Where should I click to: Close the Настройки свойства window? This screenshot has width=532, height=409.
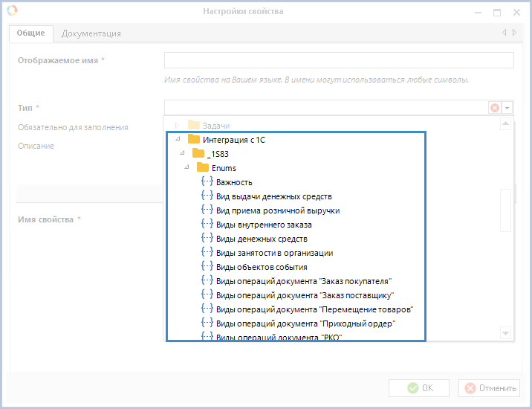516,13
